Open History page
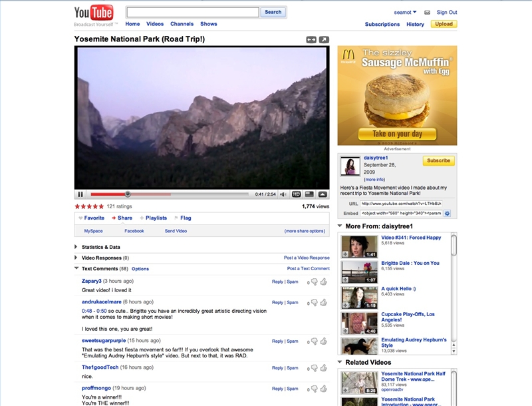 pyautogui.click(x=415, y=24)
